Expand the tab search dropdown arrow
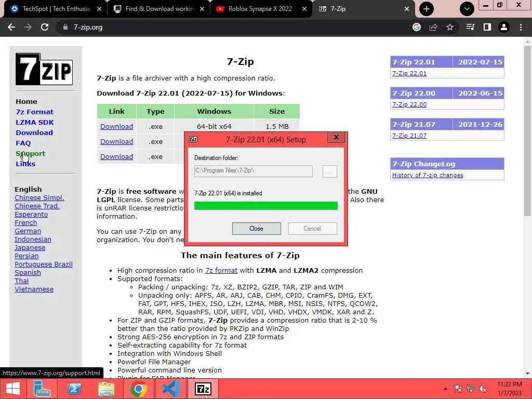532x399 pixels. [467, 9]
